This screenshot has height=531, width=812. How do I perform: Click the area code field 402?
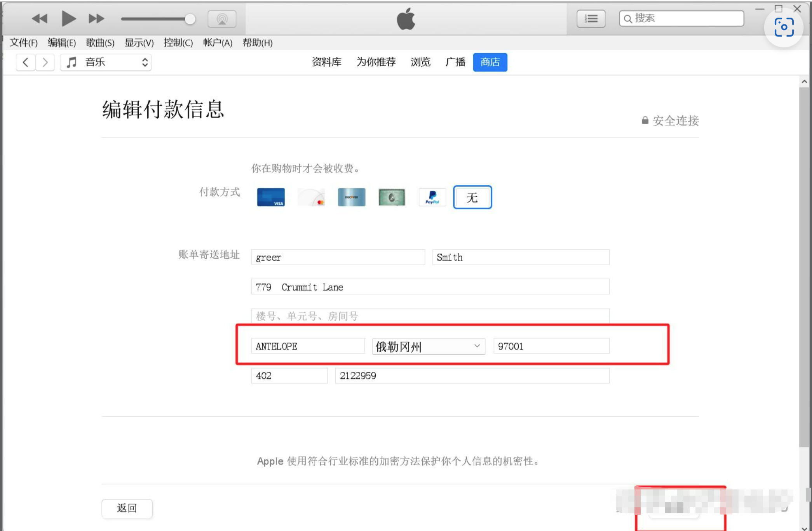pyautogui.click(x=289, y=376)
